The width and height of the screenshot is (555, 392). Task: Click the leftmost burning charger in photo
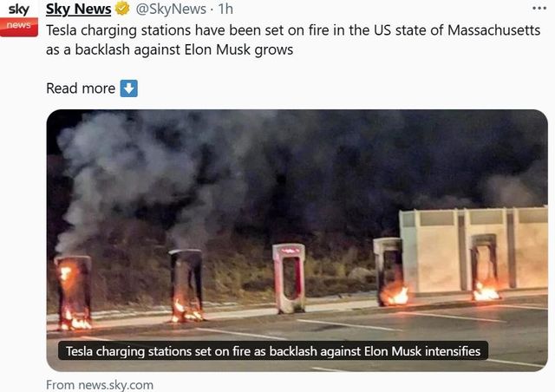(x=73, y=292)
